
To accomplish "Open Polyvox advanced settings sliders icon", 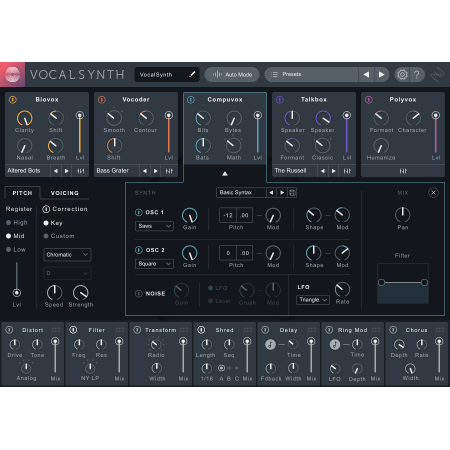I will coord(403,171).
